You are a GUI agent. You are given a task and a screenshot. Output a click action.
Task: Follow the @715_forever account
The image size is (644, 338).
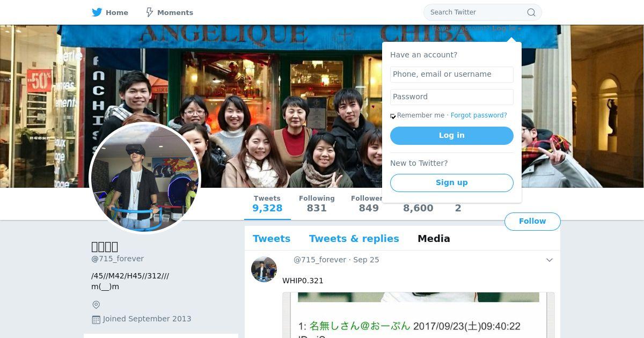[532, 221]
